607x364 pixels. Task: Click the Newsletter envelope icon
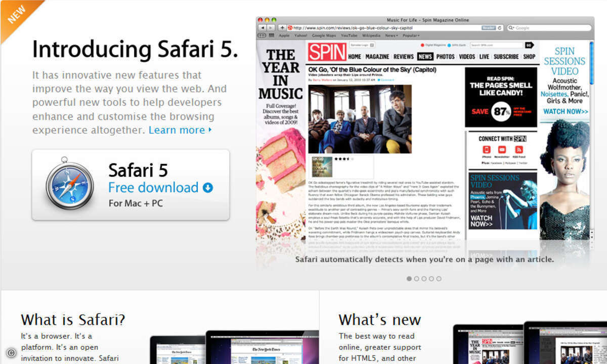[502, 150]
